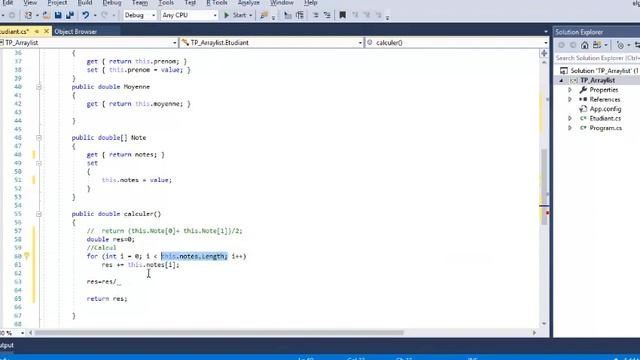Open the Team menu
This screenshot has height=360, width=640.
[140, 3]
